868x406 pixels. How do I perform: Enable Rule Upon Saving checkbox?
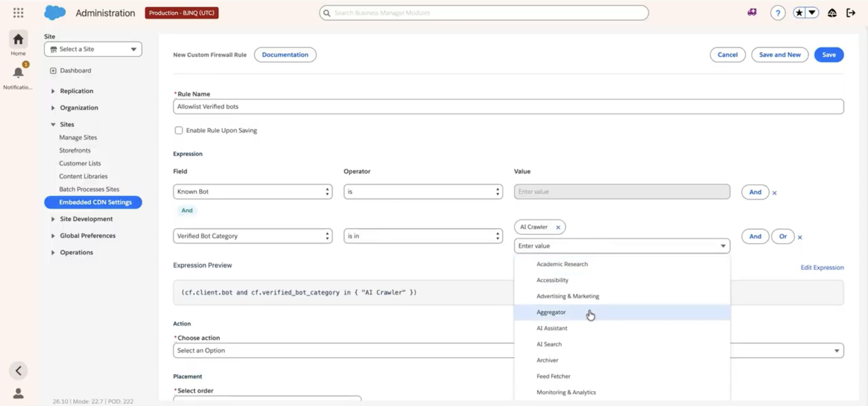(x=178, y=130)
